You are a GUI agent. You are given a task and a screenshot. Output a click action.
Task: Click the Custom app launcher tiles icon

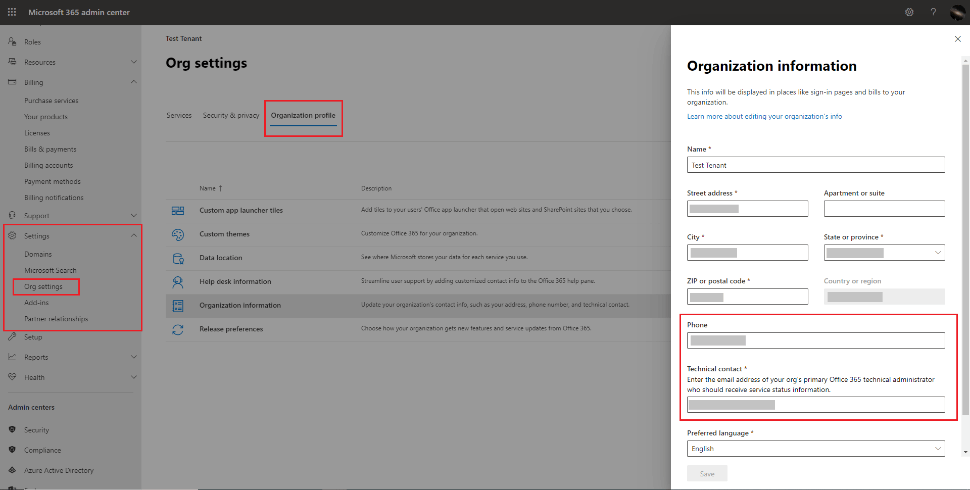point(178,210)
